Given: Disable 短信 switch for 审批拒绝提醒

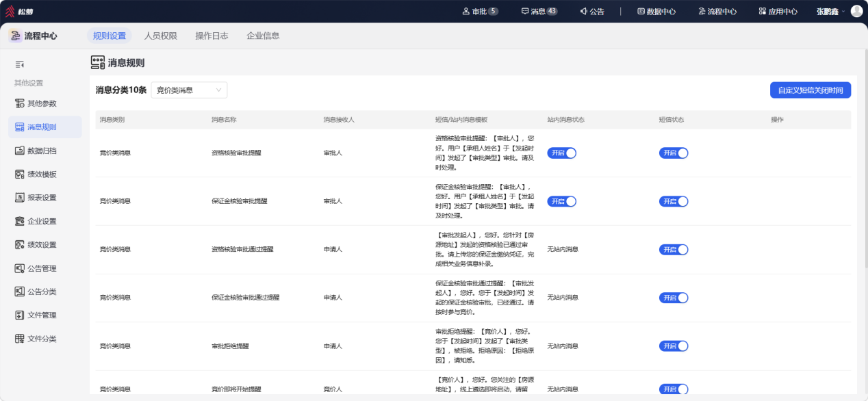Looking at the screenshot, I should (674, 346).
